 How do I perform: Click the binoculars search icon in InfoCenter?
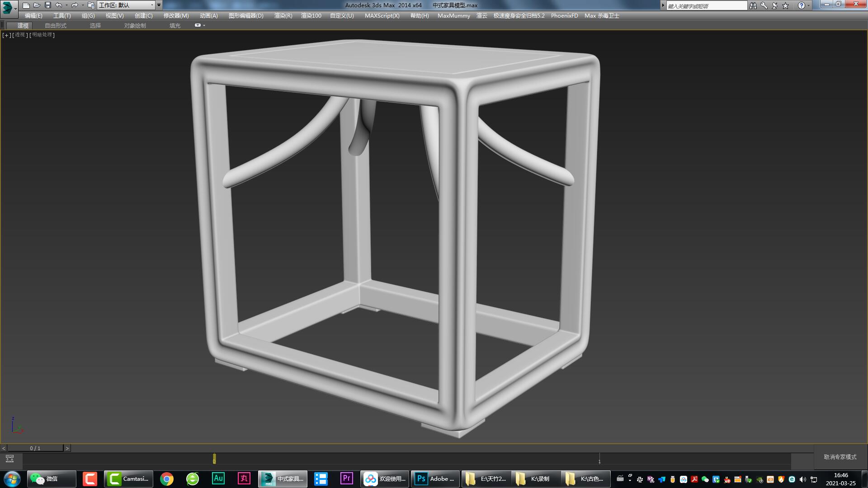[x=753, y=5]
